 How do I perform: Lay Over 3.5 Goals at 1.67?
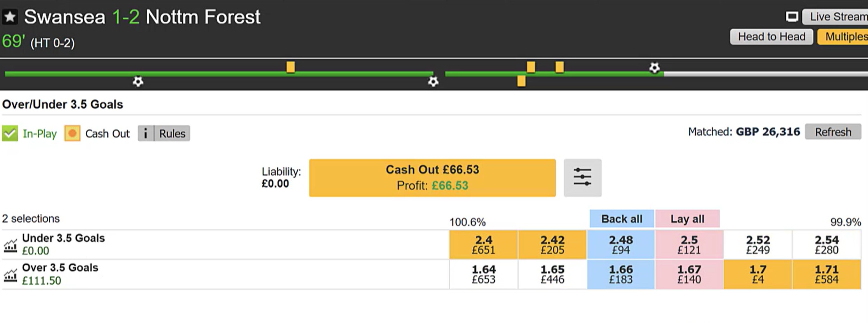[x=689, y=274]
